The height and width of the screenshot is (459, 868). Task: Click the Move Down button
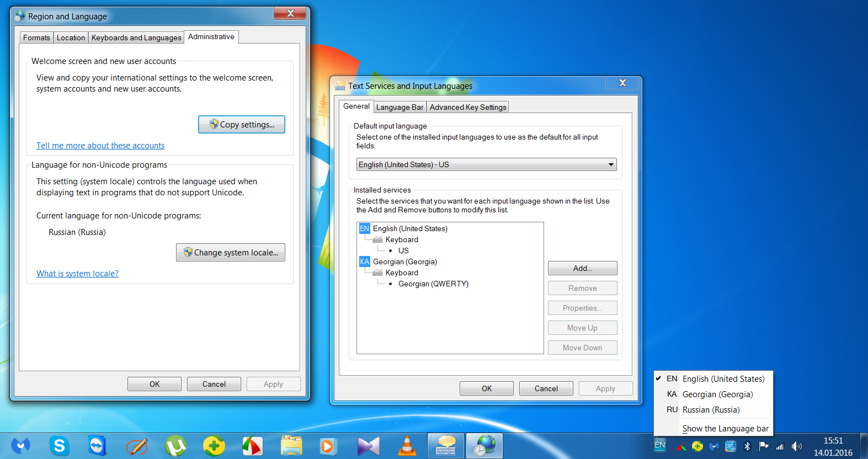pyautogui.click(x=583, y=348)
